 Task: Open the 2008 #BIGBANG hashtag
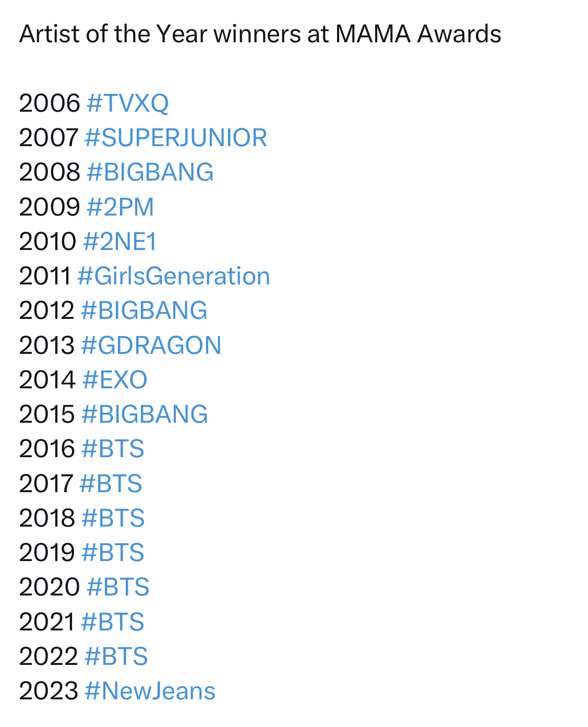pyautogui.click(x=150, y=172)
